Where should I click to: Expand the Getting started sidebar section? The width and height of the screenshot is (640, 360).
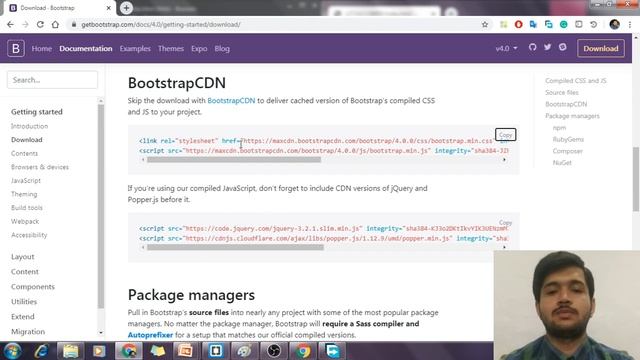[37, 111]
